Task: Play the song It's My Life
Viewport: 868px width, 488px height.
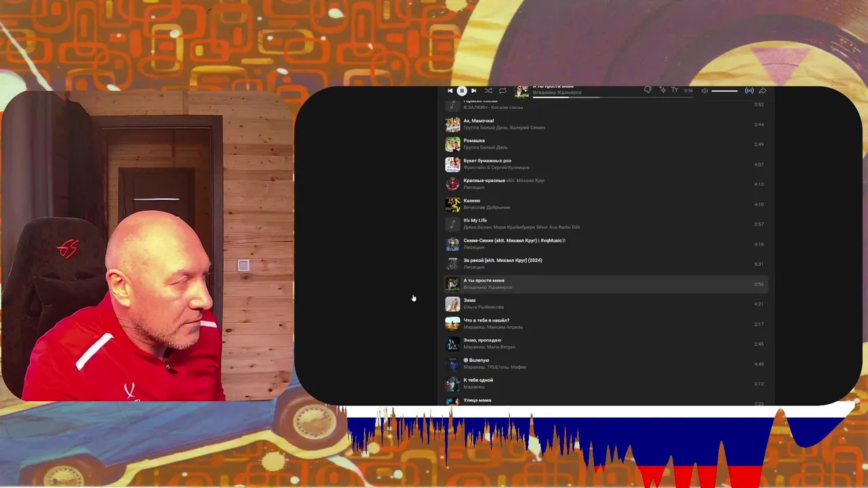Action: point(475,220)
